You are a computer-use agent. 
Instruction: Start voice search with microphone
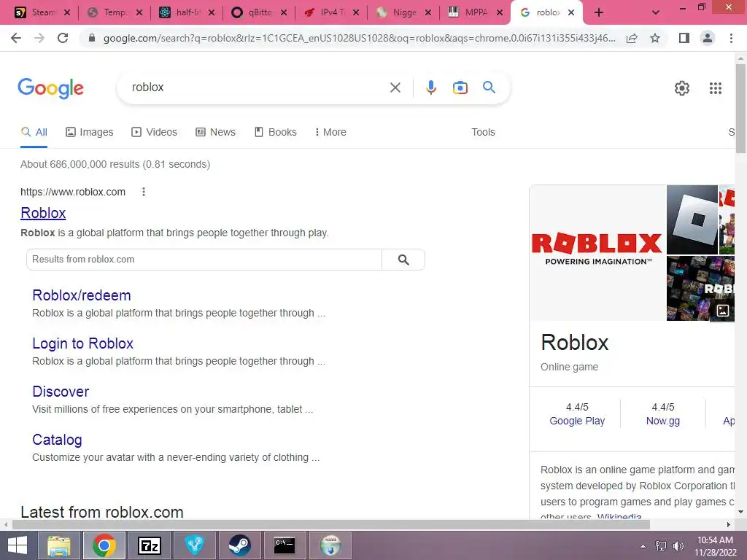(430, 87)
